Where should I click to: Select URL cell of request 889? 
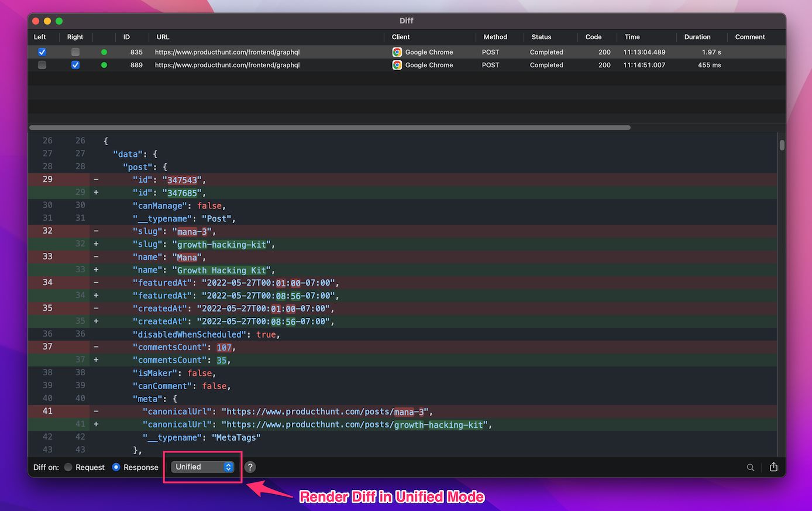227,65
